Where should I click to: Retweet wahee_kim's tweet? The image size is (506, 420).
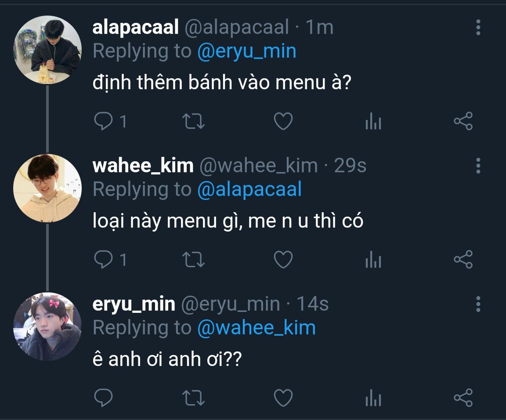[193, 260]
